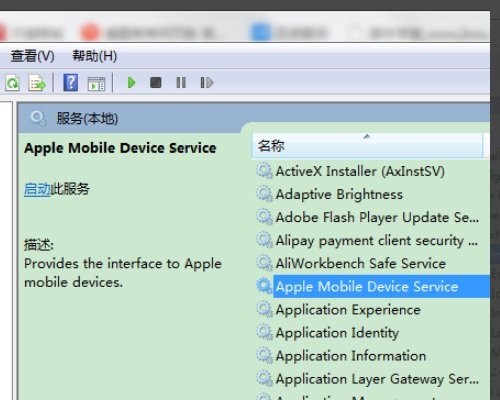500x400 pixels.
Task: Pause the service with the pause button
Action: (x=181, y=83)
